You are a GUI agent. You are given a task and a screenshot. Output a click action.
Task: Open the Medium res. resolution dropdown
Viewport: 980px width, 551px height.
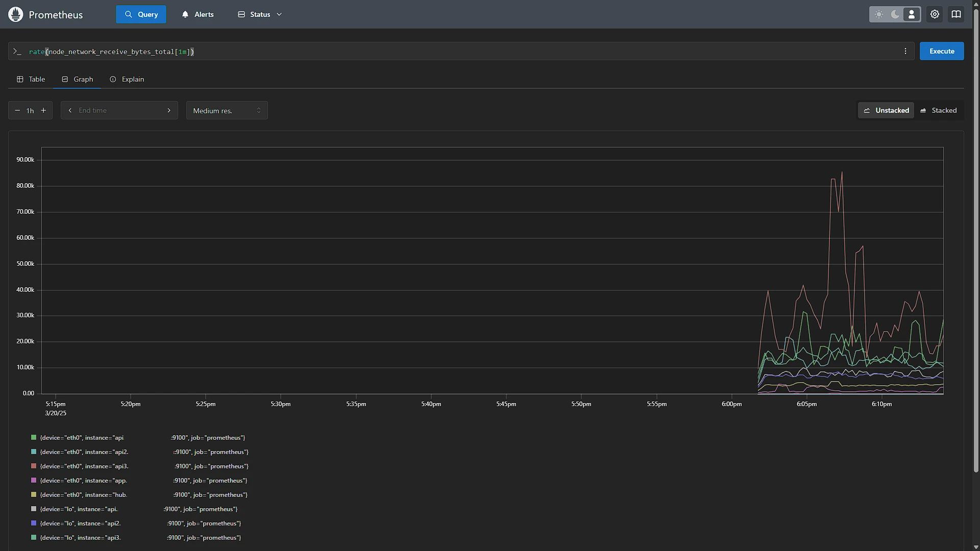(x=227, y=110)
